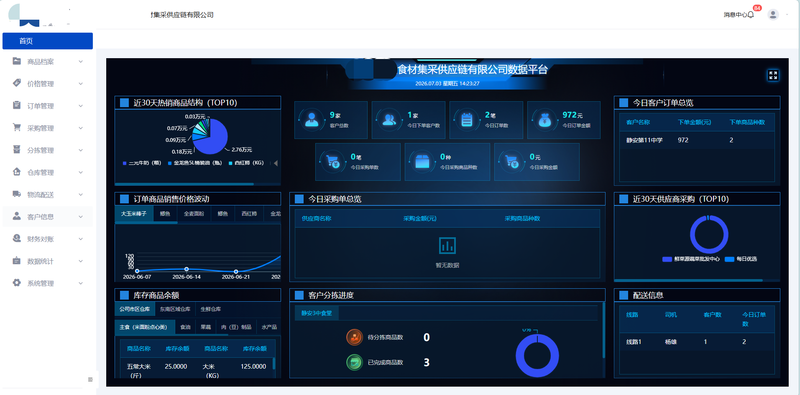Open the 消息中心 notification bell
Viewport: 800px width, 395px height.
click(x=751, y=15)
